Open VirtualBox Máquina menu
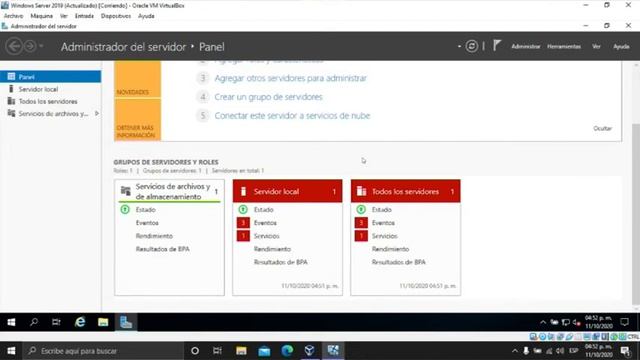The image size is (640, 360). [42, 16]
